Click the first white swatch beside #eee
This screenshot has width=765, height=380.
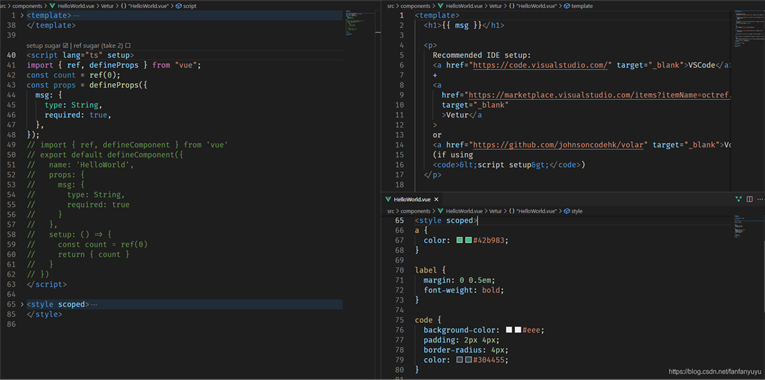509,330
